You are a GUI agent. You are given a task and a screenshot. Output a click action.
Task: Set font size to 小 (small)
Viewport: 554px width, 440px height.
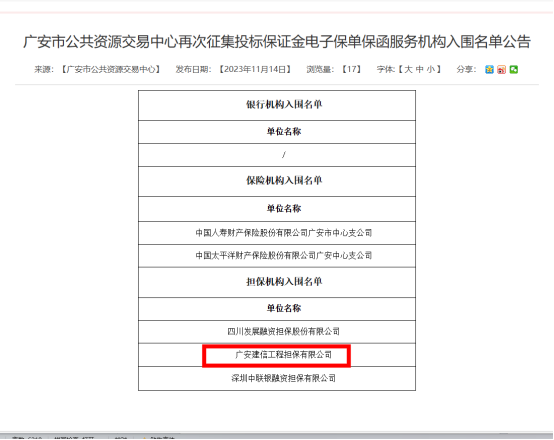tap(430, 69)
